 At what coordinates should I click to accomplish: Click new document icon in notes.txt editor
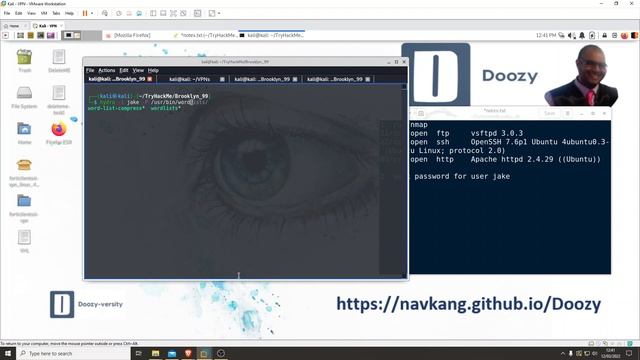click(421, 113)
